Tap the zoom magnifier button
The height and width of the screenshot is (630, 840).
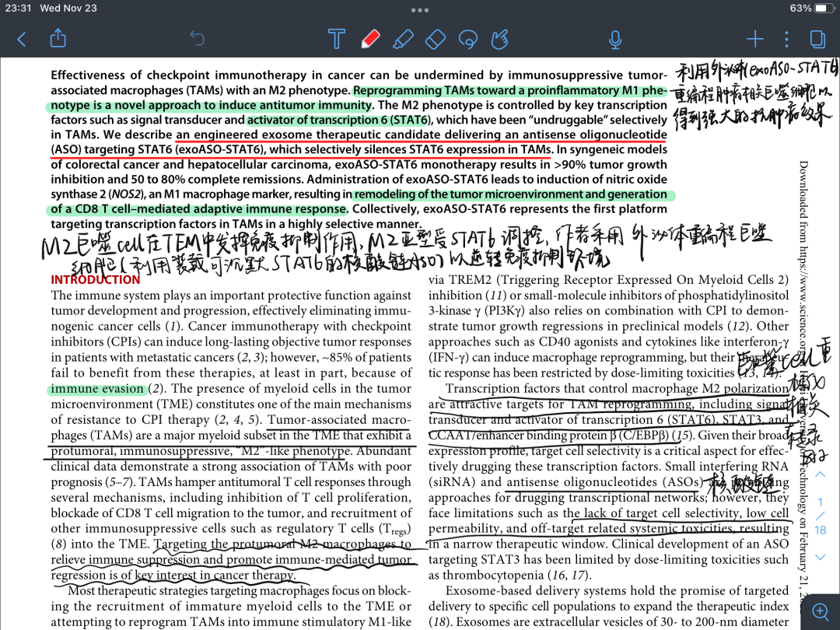[x=821, y=611]
